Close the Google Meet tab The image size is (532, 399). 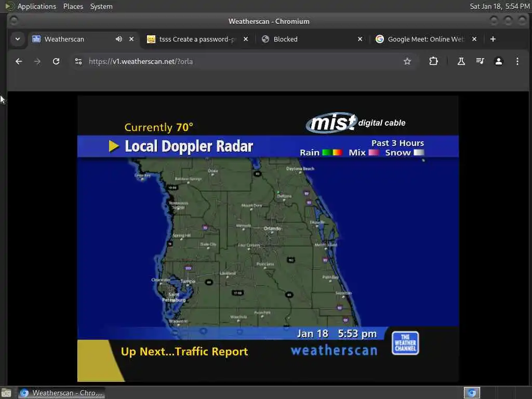[474, 39]
